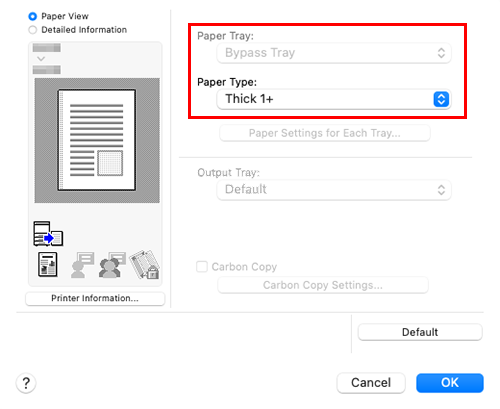Click the user group with speech bubble icon

pos(112,265)
